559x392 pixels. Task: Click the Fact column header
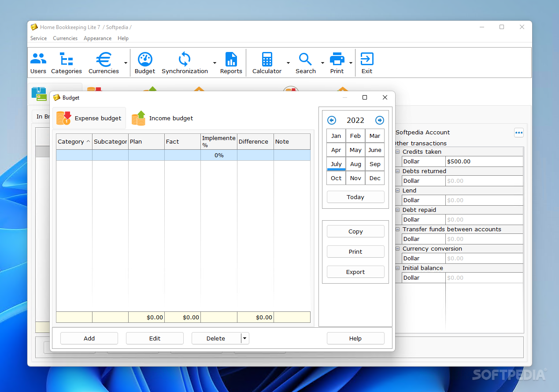tap(182, 141)
